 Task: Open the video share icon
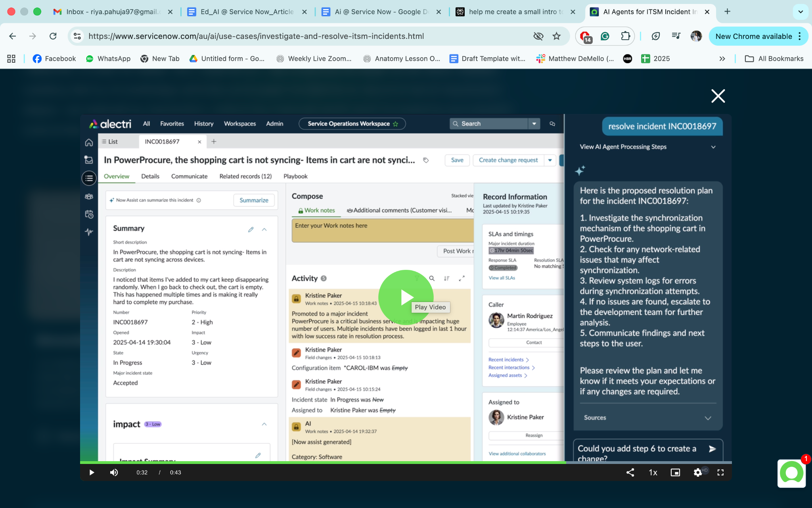[x=630, y=472]
